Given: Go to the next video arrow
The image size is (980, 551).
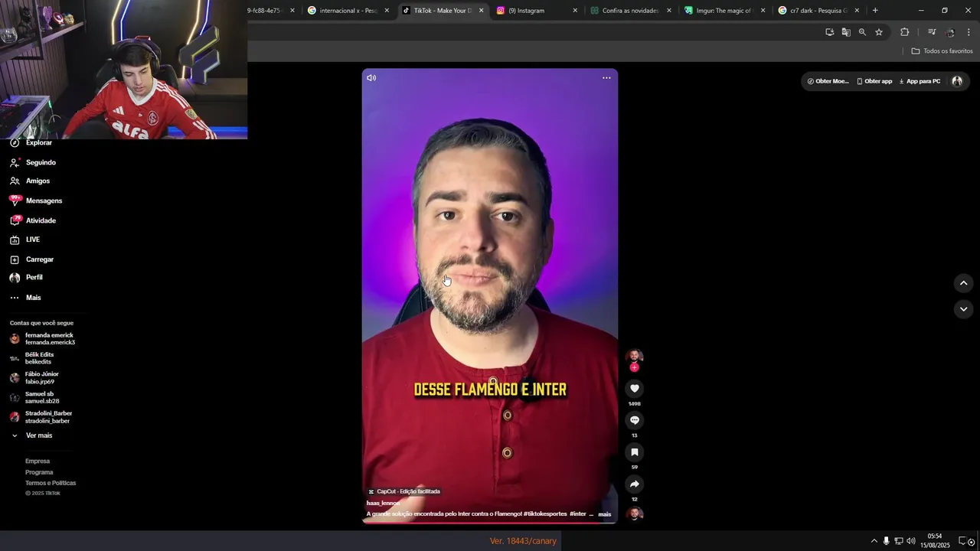Looking at the screenshot, I should pos(963,309).
